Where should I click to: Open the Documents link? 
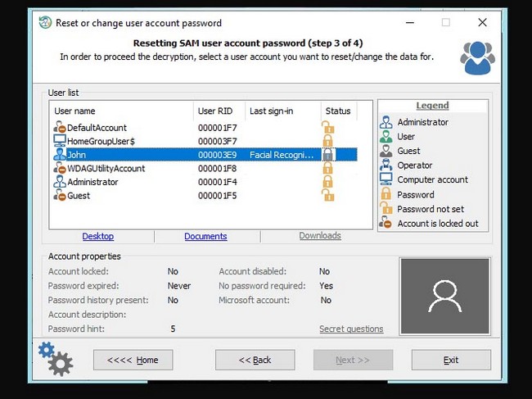pyautogui.click(x=205, y=236)
